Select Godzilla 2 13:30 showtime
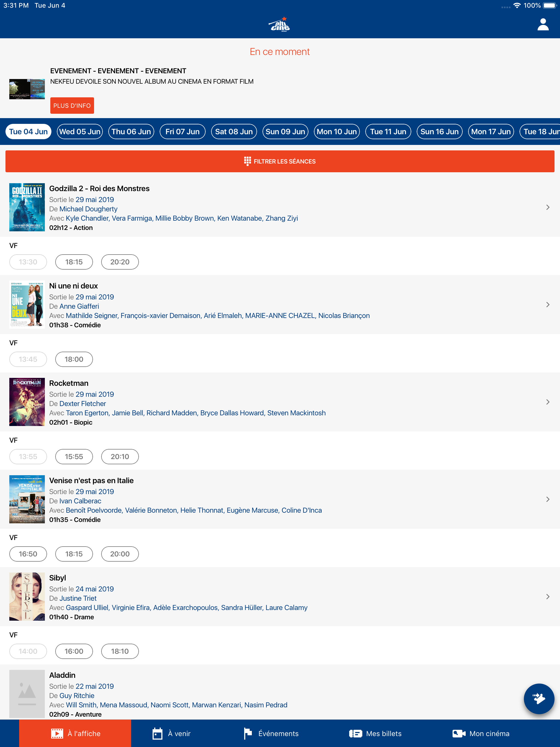Screen dimensions: 560x747 [28, 262]
